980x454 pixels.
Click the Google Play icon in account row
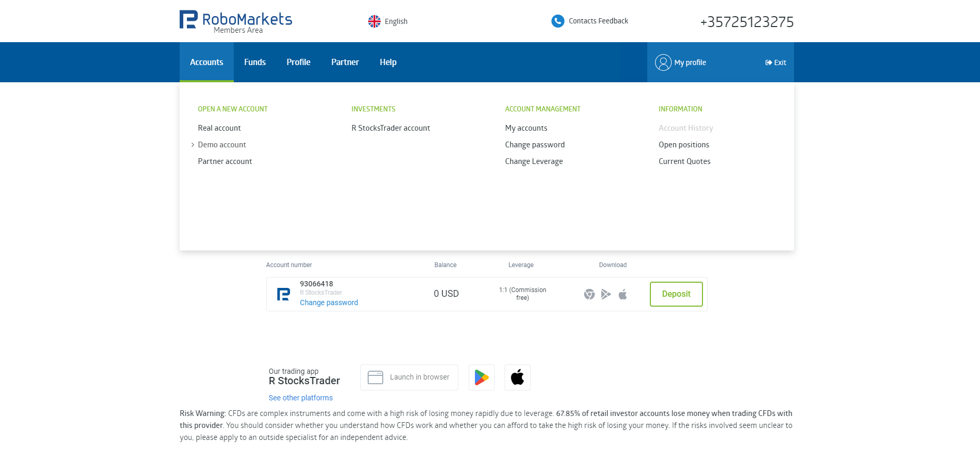(606, 294)
